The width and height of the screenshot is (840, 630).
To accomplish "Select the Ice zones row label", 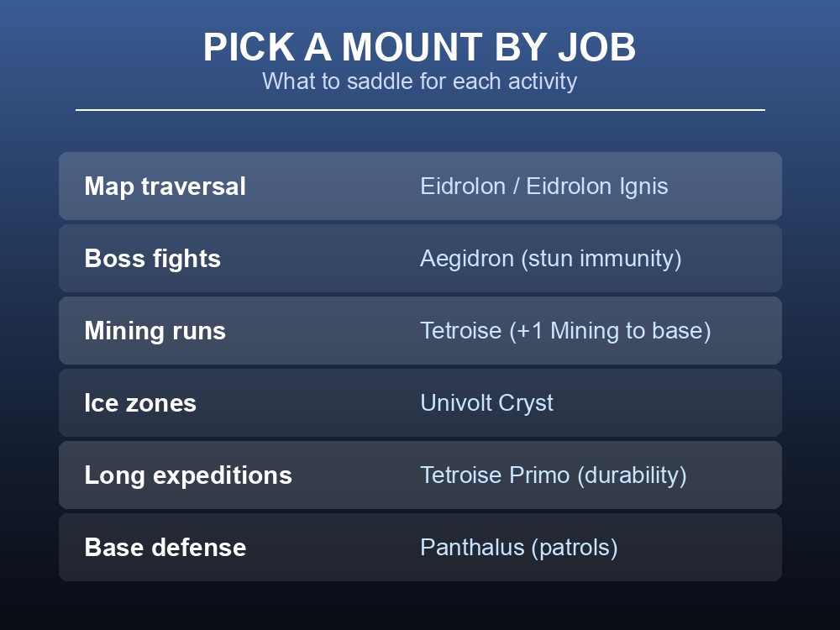I will pos(140,403).
